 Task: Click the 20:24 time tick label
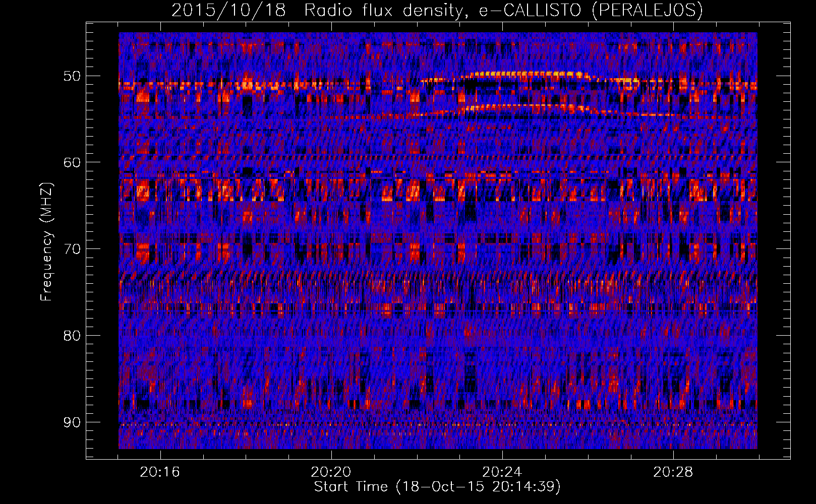point(502,472)
